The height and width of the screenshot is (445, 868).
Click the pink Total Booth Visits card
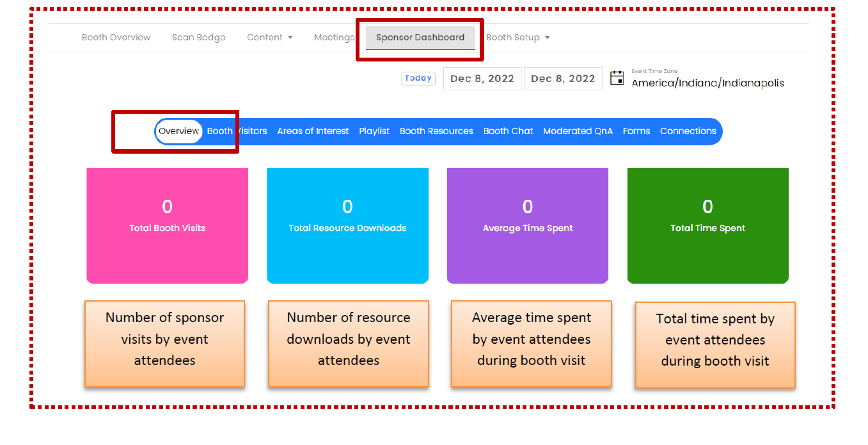click(167, 225)
